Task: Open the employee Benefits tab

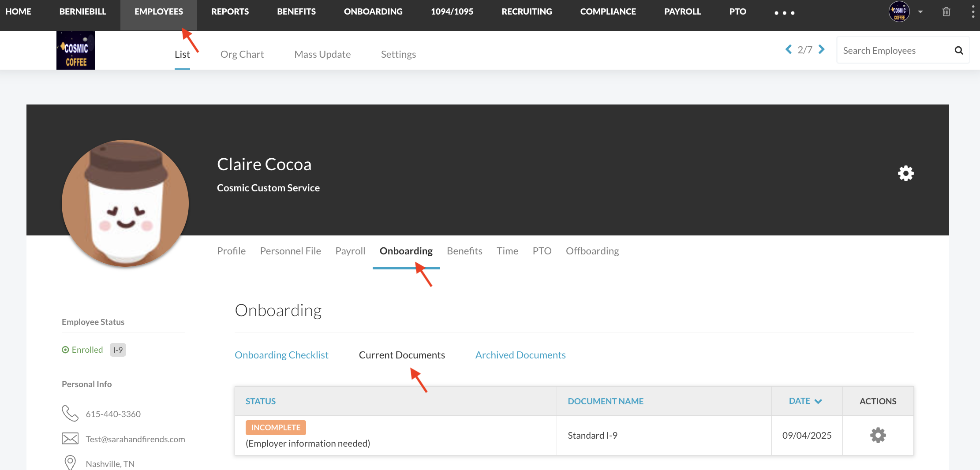Action: pyautogui.click(x=464, y=251)
